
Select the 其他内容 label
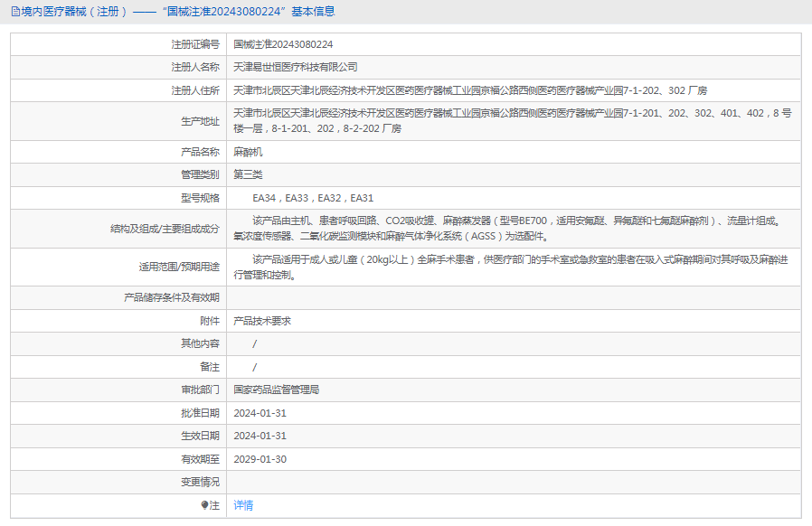click(200, 343)
